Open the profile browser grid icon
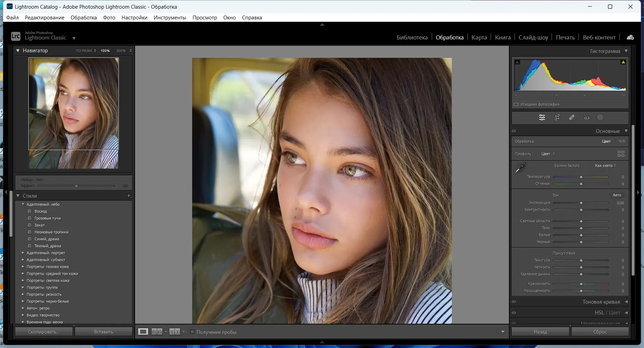Viewport: 644px width, 348px height. click(621, 154)
